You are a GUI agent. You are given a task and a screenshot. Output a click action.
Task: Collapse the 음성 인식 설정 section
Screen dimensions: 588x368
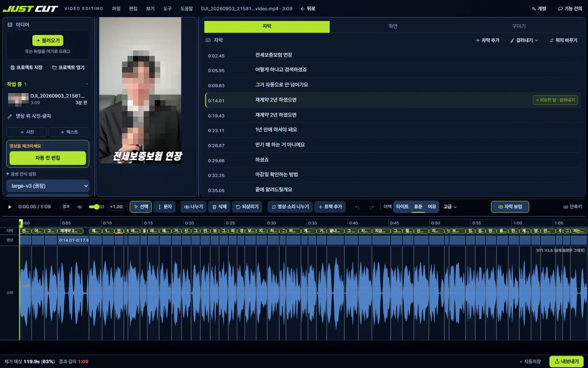[21, 174]
